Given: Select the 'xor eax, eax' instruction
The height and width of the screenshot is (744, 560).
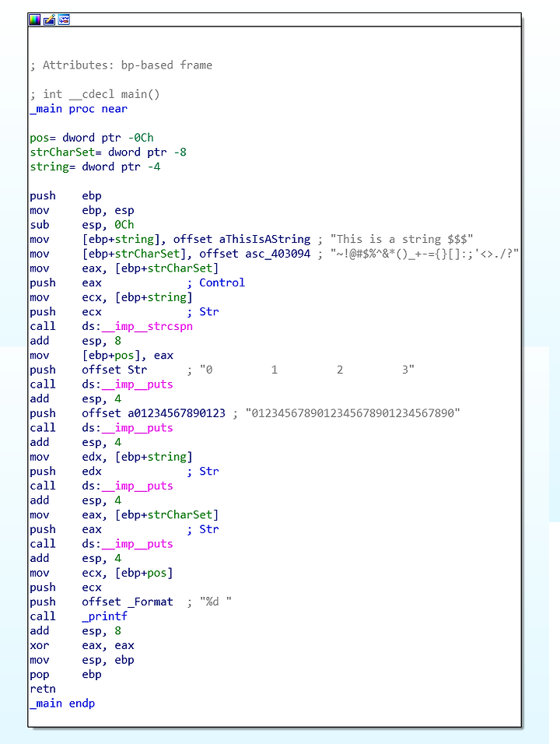Looking at the screenshot, I should pyautogui.click(x=82, y=645).
